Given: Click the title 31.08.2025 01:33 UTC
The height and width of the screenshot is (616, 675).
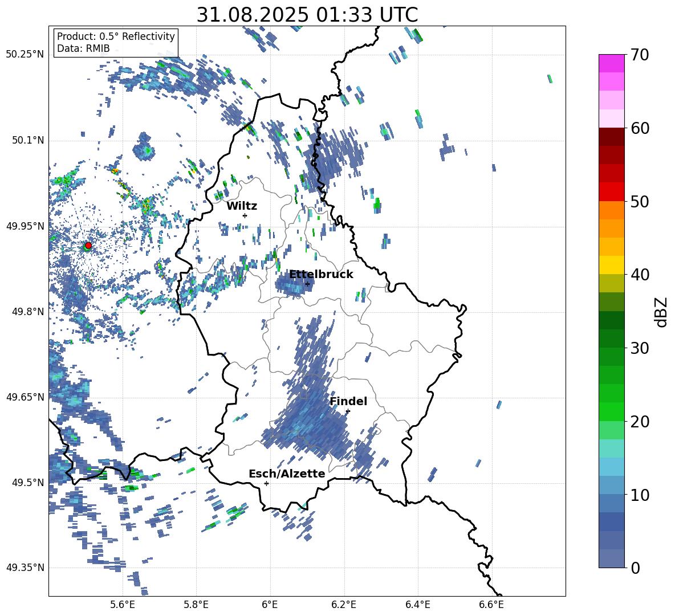Looking at the screenshot, I should pos(307,15).
